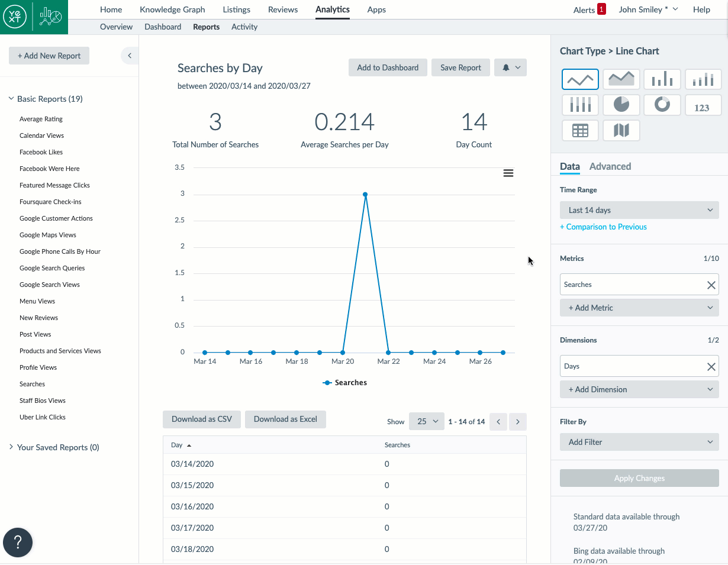Pick the map chart type

click(x=621, y=130)
